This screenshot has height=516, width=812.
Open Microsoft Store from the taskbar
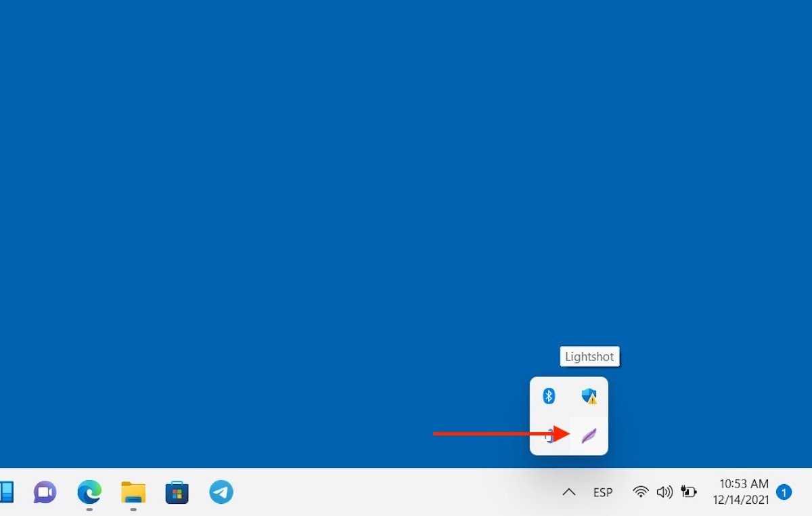tap(177, 492)
